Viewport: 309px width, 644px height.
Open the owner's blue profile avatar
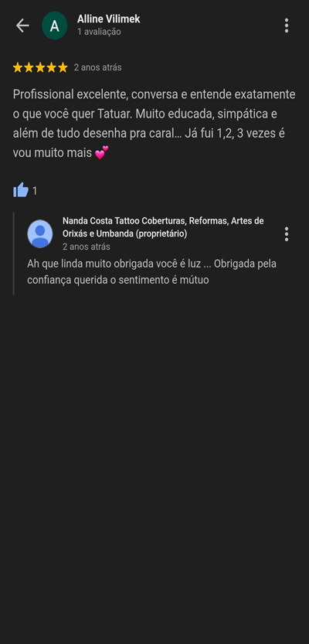click(x=40, y=233)
